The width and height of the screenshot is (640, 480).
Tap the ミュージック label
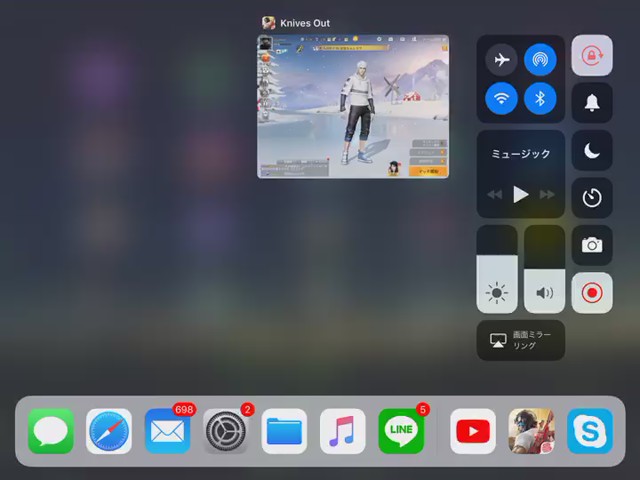(x=521, y=154)
